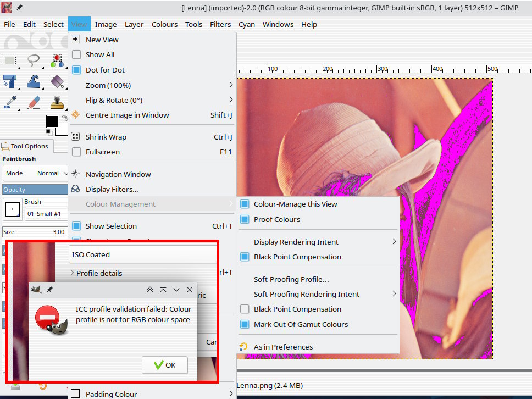532x399 pixels.
Task: Click the swap foreground/background colours arrow
Action: point(64,118)
